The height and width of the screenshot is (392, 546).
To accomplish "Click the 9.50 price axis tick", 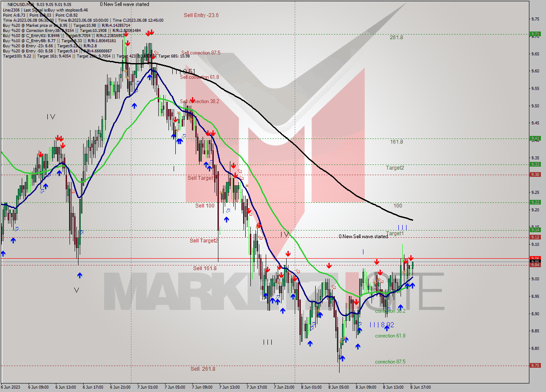I will pos(536,106).
